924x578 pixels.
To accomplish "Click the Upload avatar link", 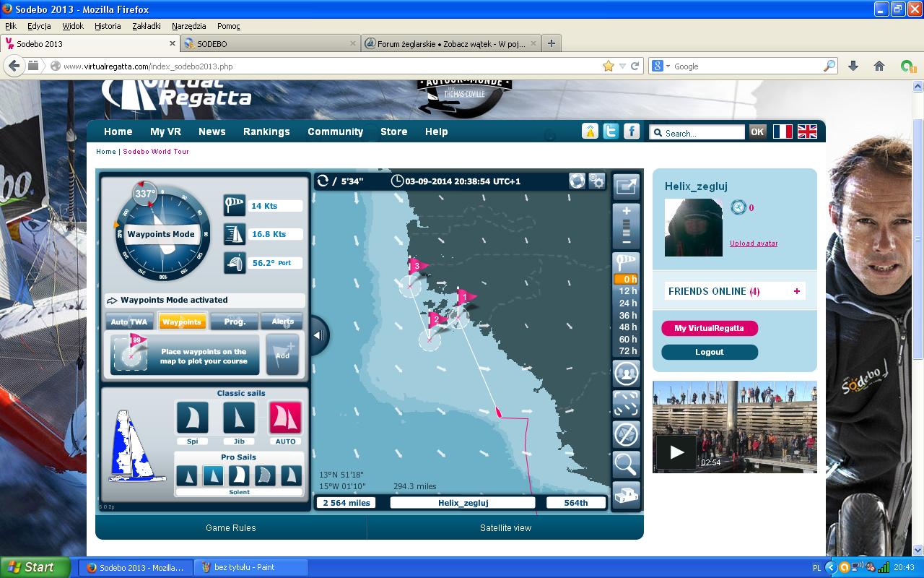I will [754, 243].
